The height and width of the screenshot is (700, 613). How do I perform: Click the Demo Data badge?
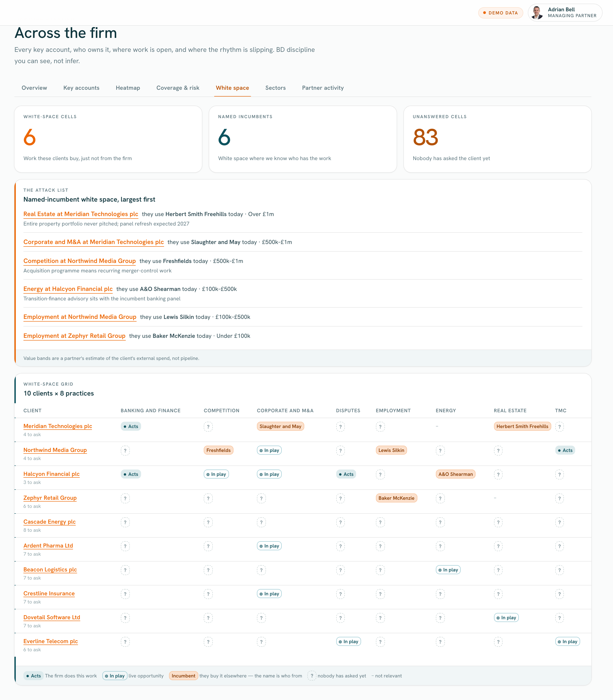tap(501, 13)
